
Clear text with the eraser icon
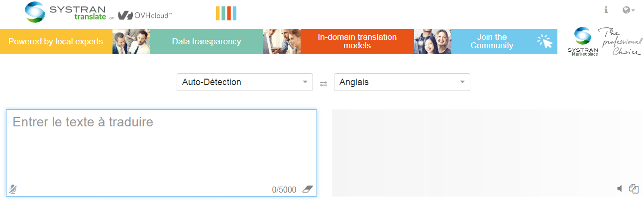point(308,189)
